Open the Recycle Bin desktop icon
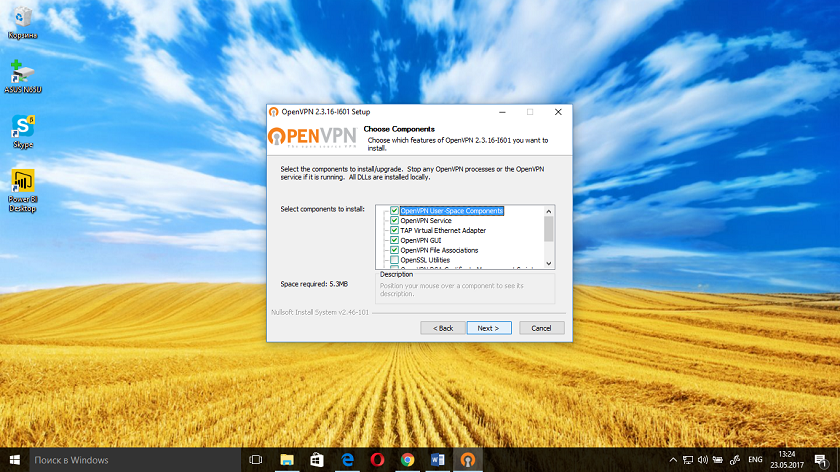Image resolution: width=840 pixels, height=472 pixels. click(22, 23)
